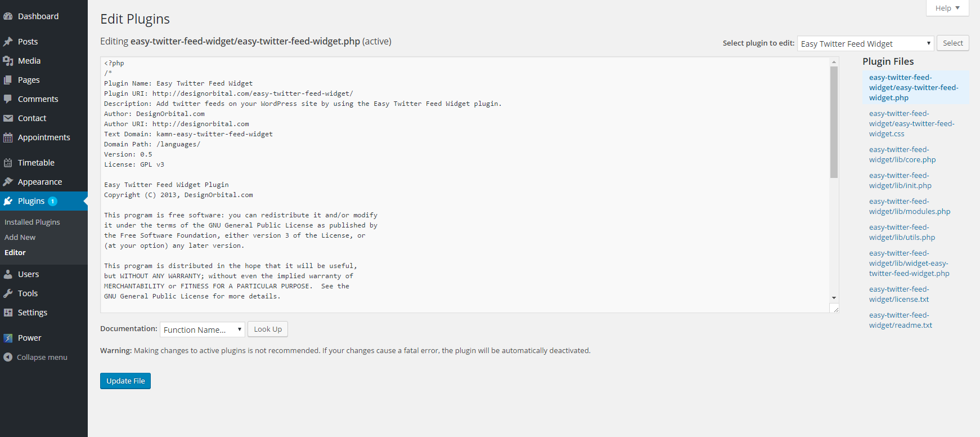Open Users via the person icon
Screen dimensions: 980x437
(8, 274)
